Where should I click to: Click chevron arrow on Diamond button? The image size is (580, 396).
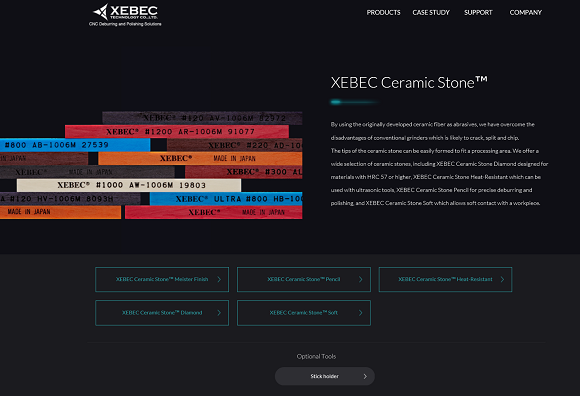point(219,313)
